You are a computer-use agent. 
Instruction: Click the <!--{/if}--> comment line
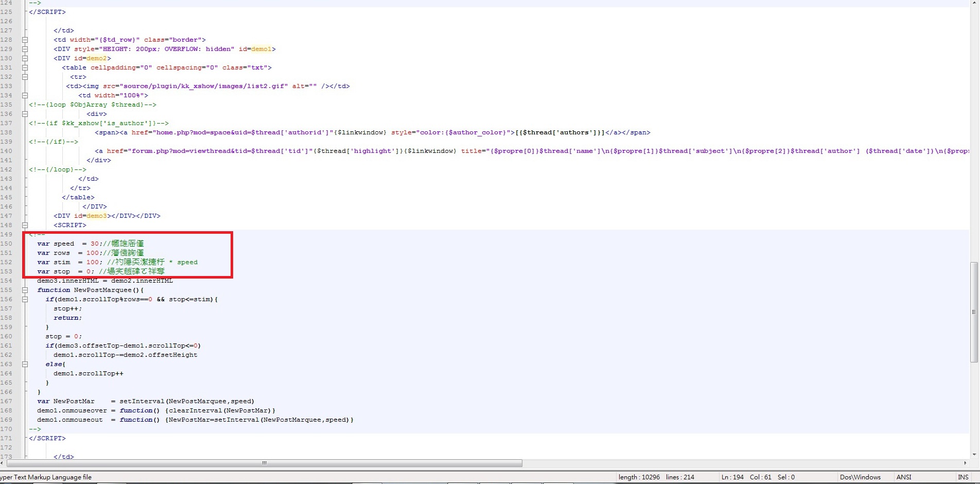pyautogui.click(x=54, y=142)
